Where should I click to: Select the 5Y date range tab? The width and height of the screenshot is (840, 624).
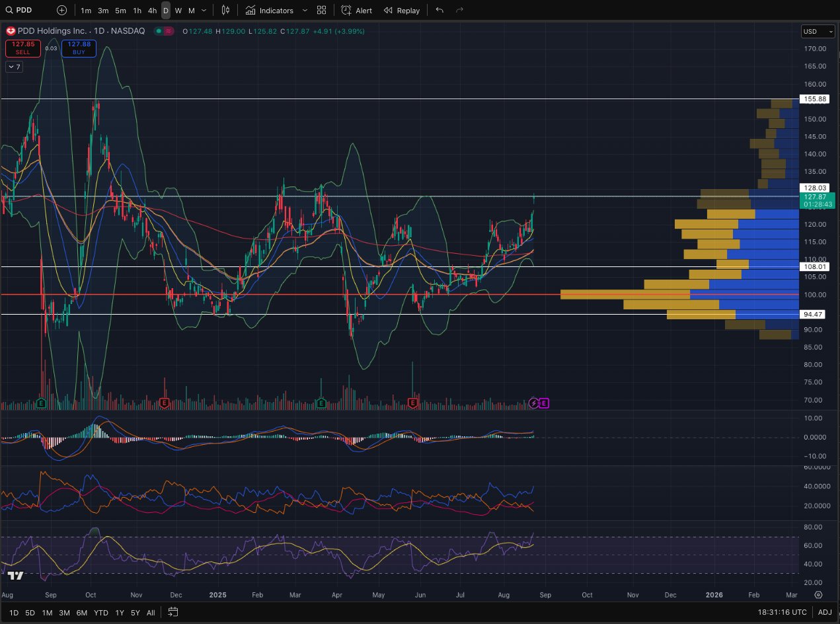[x=135, y=613]
